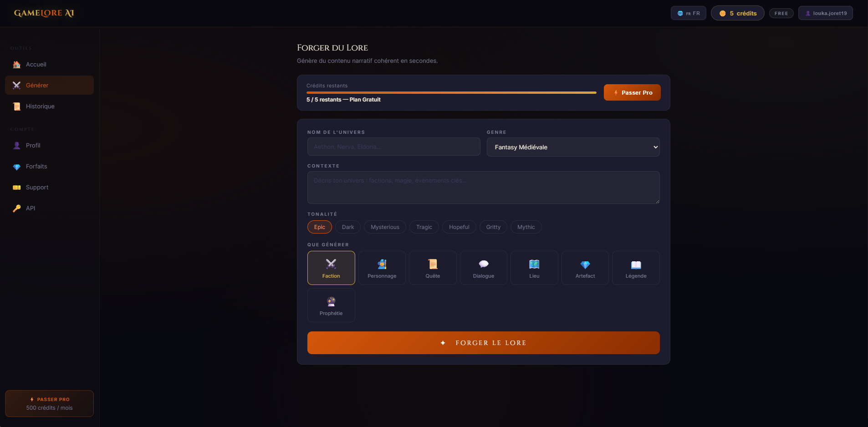Select the Prophétie generation card
Viewport: 868px width, 427px height.
(x=331, y=305)
